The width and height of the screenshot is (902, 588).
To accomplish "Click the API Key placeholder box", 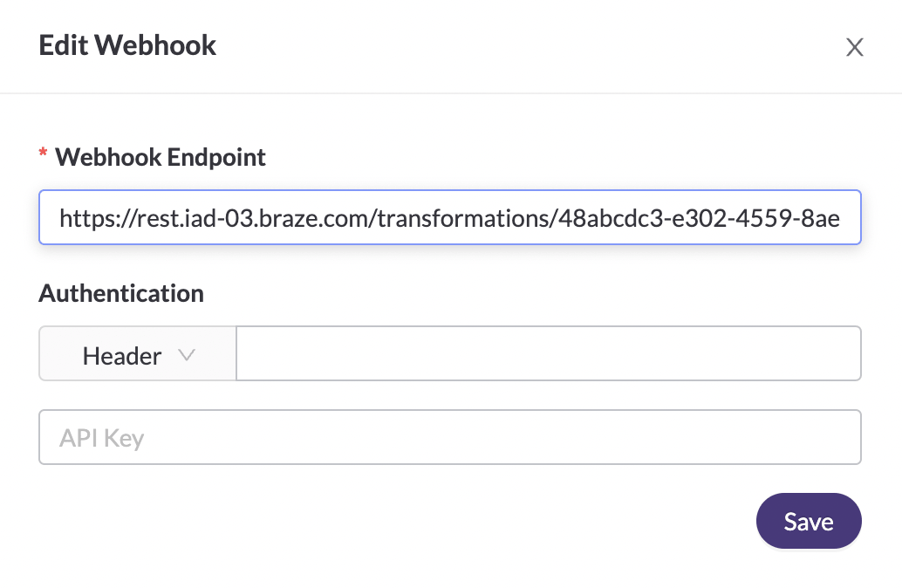I will tap(449, 437).
